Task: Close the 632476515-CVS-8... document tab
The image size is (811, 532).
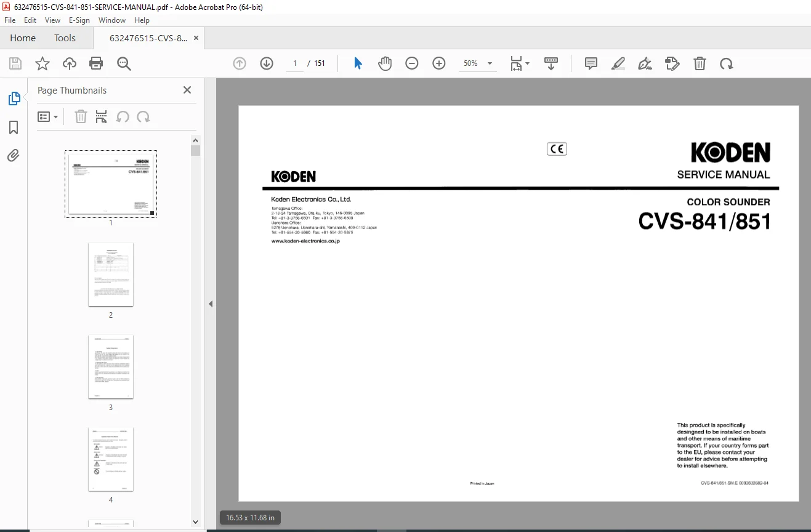Action: [196, 38]
